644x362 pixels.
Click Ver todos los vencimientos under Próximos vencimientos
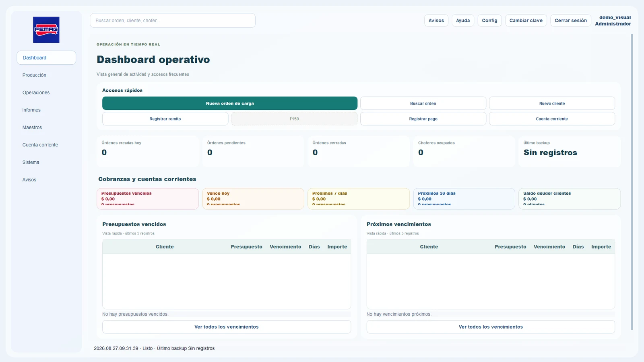tap(491, 327)
